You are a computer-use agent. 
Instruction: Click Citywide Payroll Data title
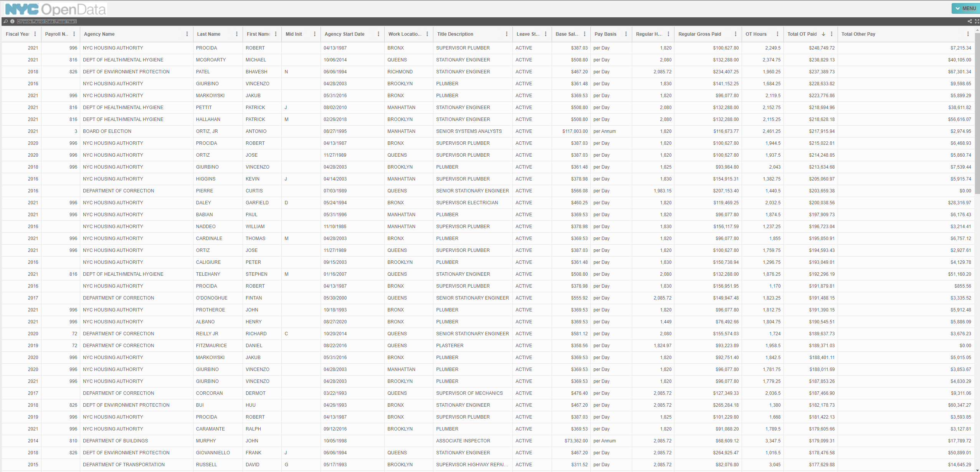[46, 22]
